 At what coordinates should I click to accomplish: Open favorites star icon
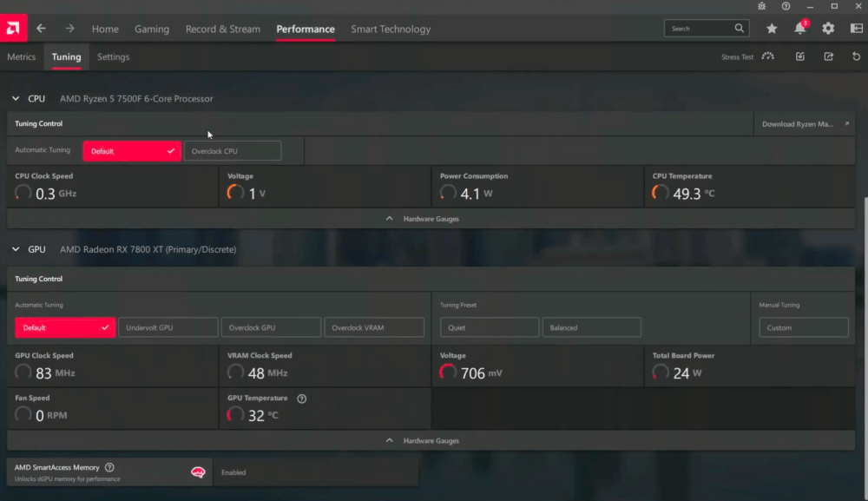tap(772, 29)
